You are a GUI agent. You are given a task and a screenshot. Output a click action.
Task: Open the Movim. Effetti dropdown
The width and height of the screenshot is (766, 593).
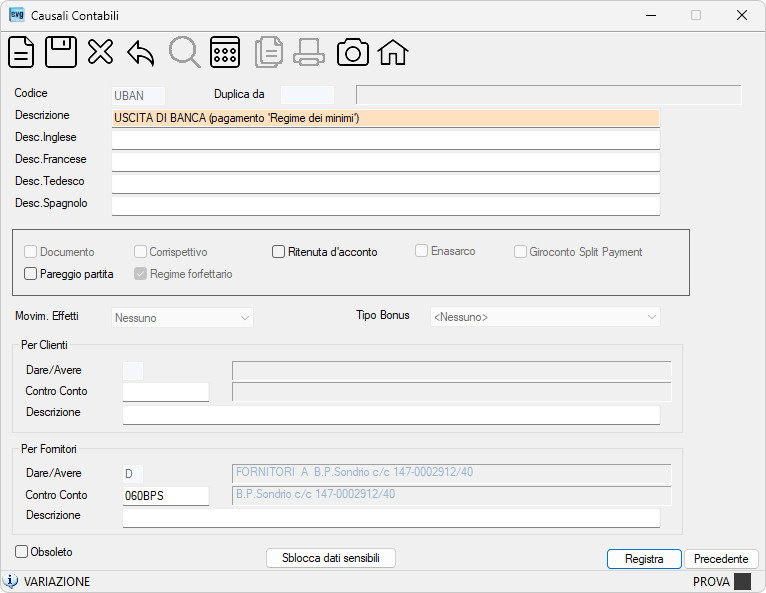[x=182, y=318]
